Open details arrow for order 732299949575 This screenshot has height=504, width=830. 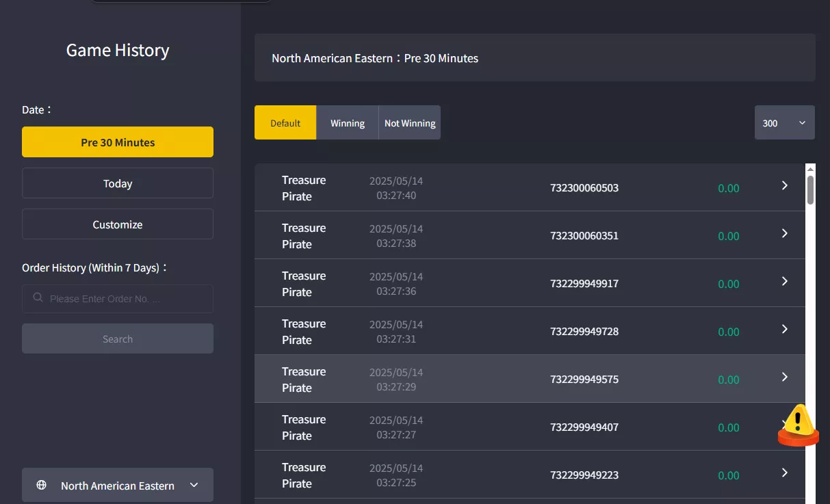click(785, 377)
